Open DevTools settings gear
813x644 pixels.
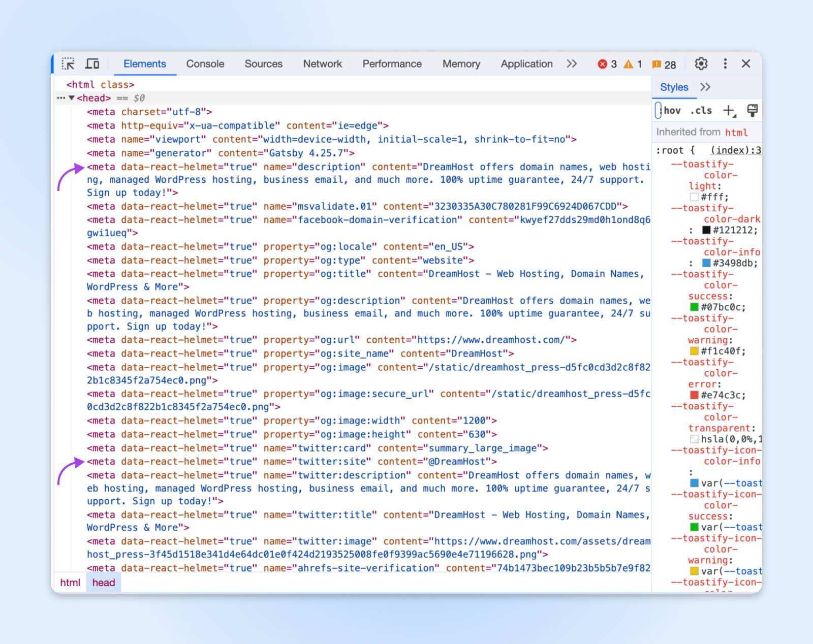click(701, 64)
